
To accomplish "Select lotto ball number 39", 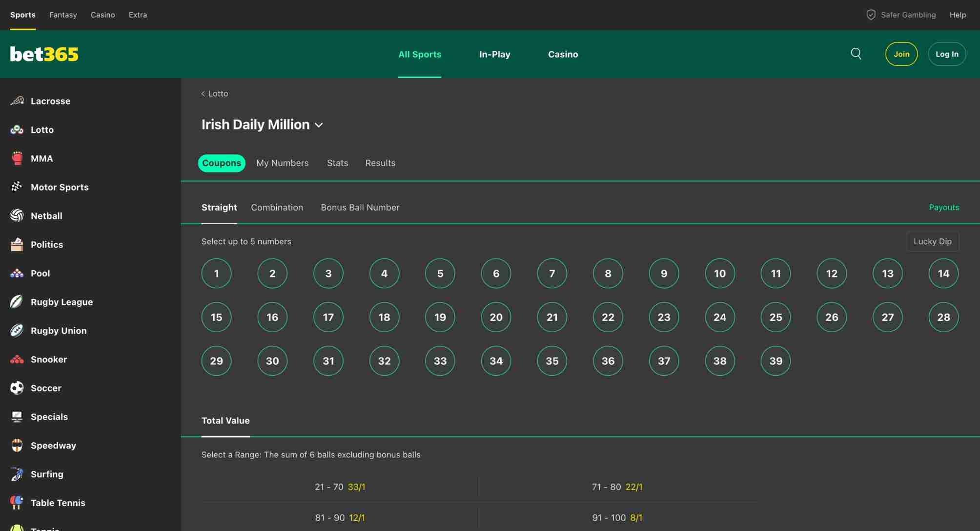I will (x=776, y=361).
